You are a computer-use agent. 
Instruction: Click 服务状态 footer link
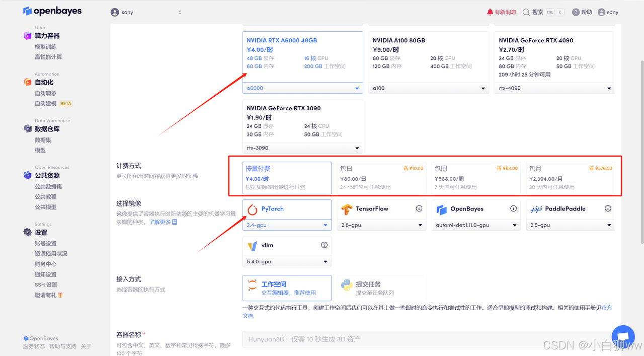pyautogui.click(x=34, y=346)
